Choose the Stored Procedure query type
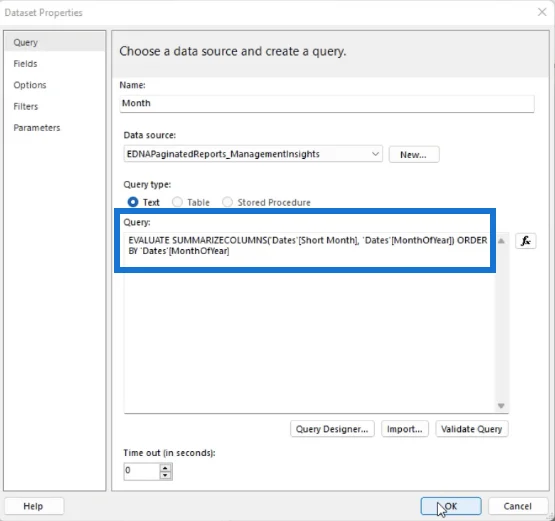This screenshot has width=555, height=521. tap(228, 202)
